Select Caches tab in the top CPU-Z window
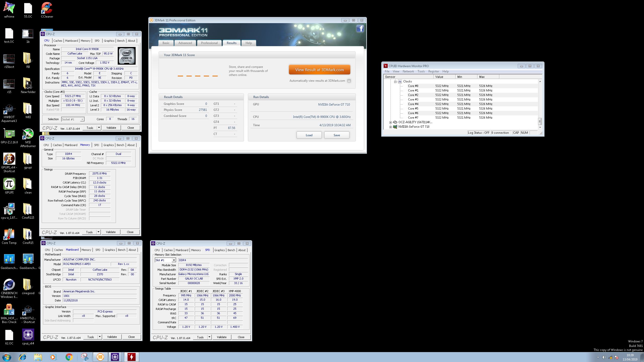This screenshot has width=644, height=362. pyautogui.click(x=58, y=41)
